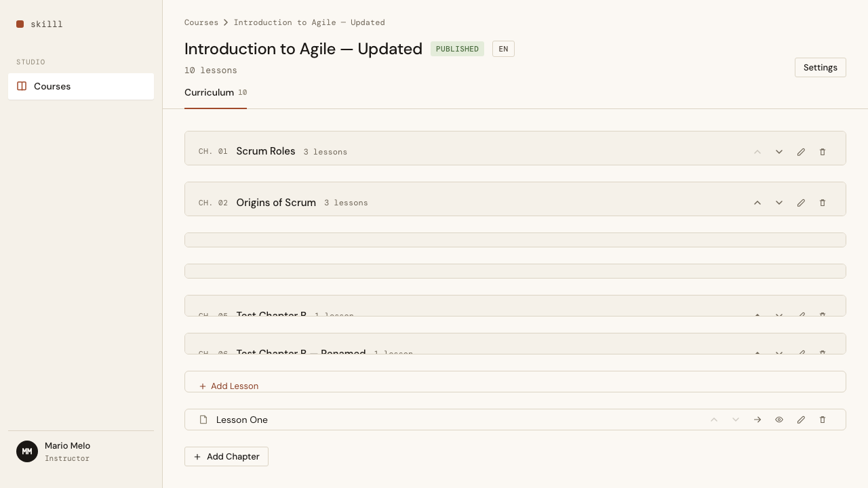This screenshot has height=488, width=868.
Task: Open the course Settings
Action: (x=821, y=68)
